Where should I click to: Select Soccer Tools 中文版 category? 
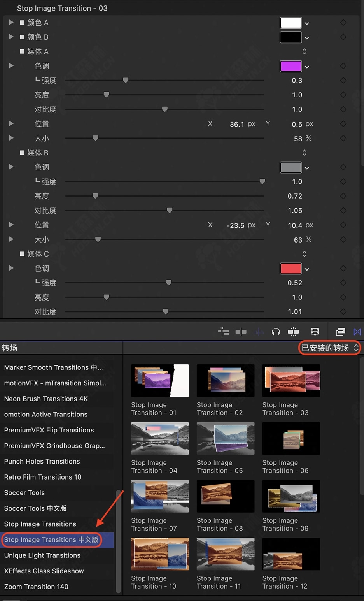[35, 508]
